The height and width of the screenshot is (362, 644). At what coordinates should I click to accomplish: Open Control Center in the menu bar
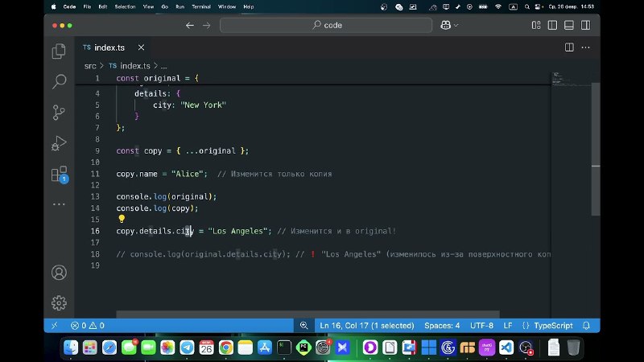coord(539,6)
